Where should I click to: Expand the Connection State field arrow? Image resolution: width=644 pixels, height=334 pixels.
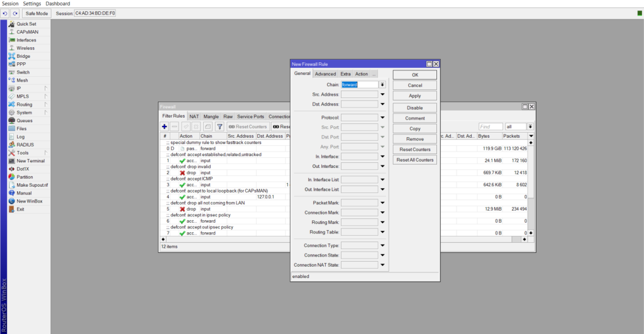(382, 255)
